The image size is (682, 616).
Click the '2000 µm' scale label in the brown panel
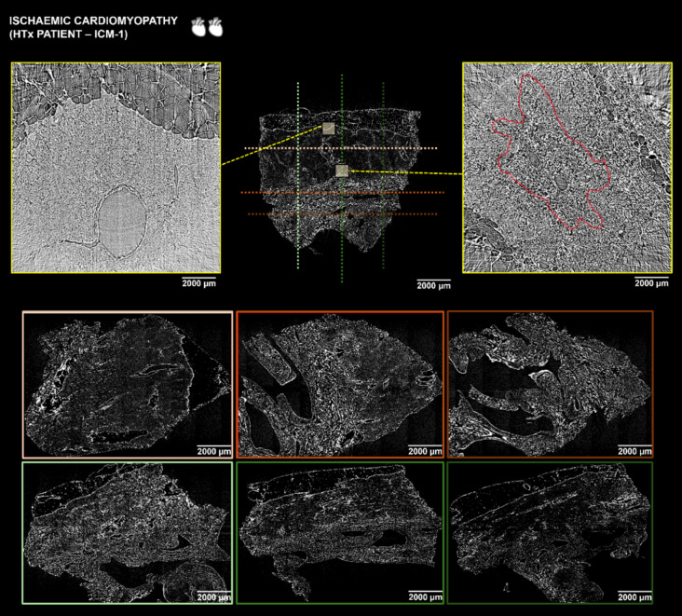pos(635,452)
